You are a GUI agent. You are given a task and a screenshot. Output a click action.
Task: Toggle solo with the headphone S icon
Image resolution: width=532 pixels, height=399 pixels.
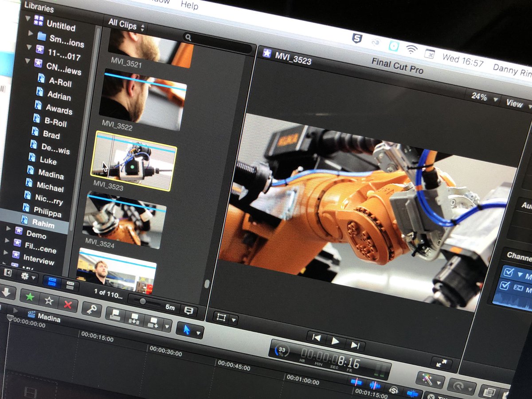tap(394, 390)
